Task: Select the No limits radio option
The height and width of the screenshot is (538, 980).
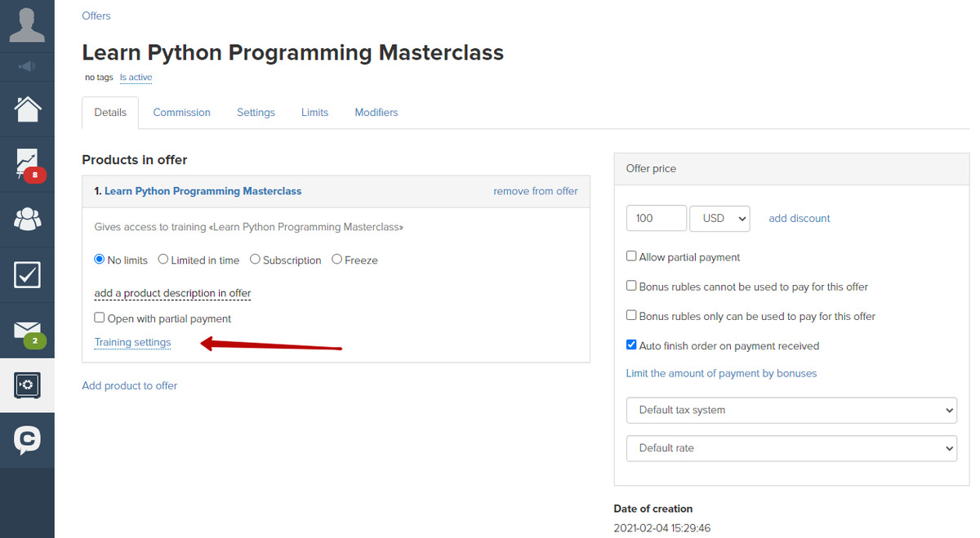Action: pos(100,260)
